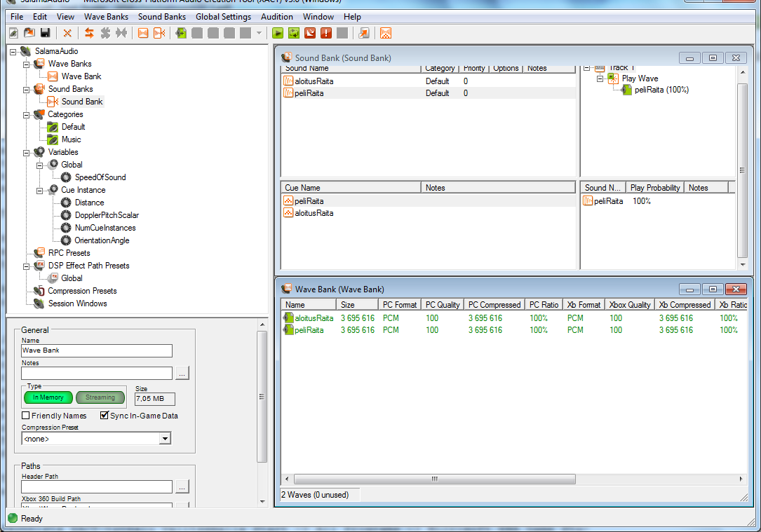
Task: Select aloitusRaita wave in Wave Bank window
Action: point(314,318)
